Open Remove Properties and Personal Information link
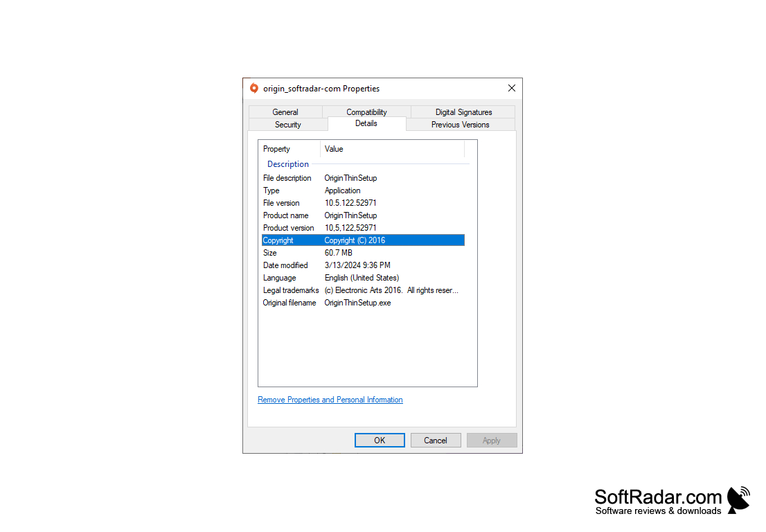This screenshot has width=766, height=532. point(330,400)
